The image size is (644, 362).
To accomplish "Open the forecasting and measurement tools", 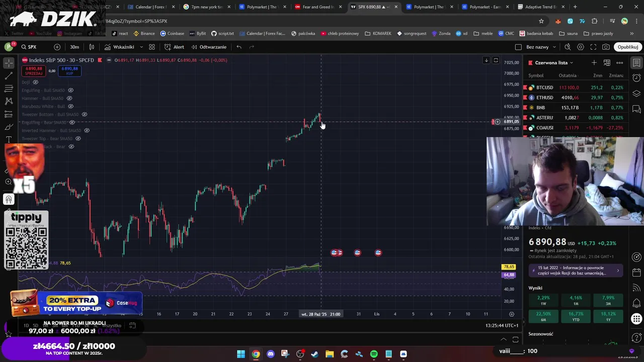I will 9,114.
